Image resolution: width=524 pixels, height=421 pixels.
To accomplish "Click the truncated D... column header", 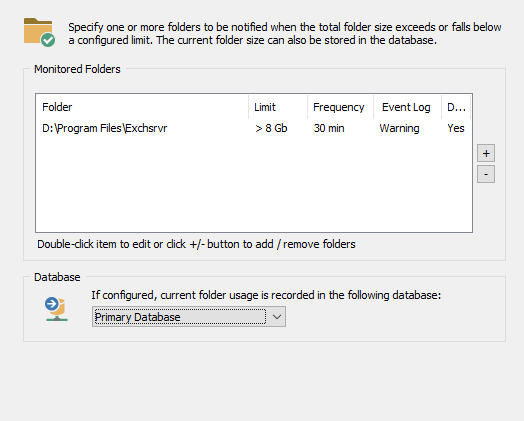I will click(456, 107).
